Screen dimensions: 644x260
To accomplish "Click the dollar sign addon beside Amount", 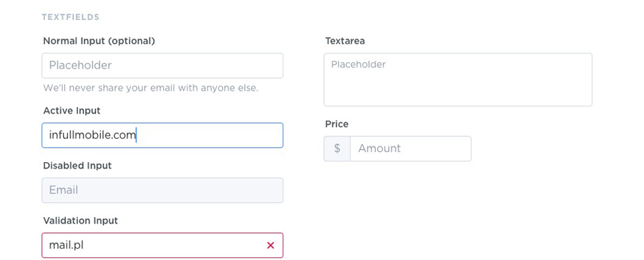I will point(337,149).
